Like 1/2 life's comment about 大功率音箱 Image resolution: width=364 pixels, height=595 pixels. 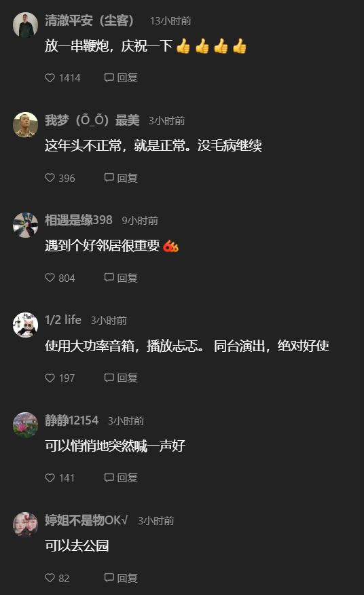point(50,378)
